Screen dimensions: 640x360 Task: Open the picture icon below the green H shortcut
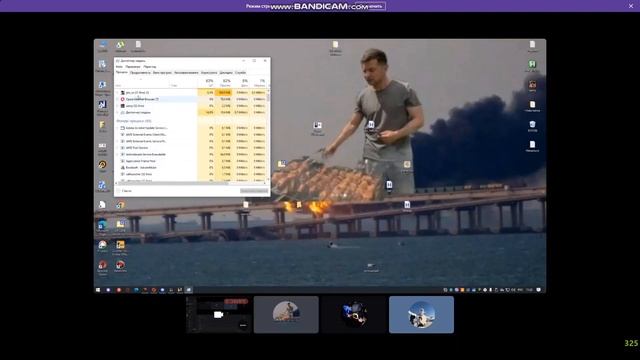point(532,85)
